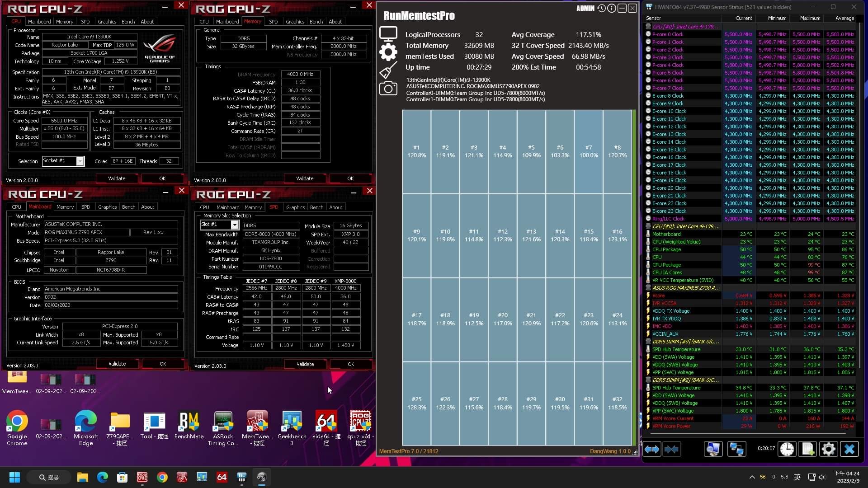Screen dimensions: 868x488
Task: Open Windows Start menu
Action: click(x=14, y=477)
